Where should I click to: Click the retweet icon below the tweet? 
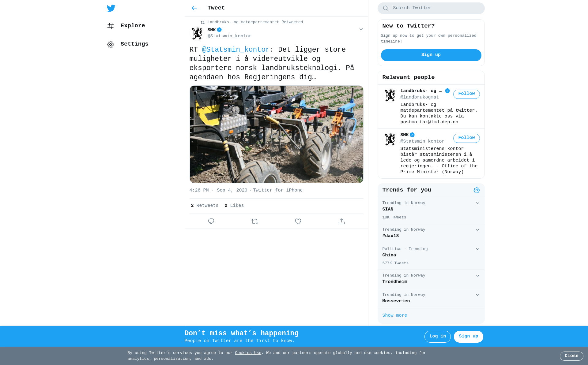[254, 221]
